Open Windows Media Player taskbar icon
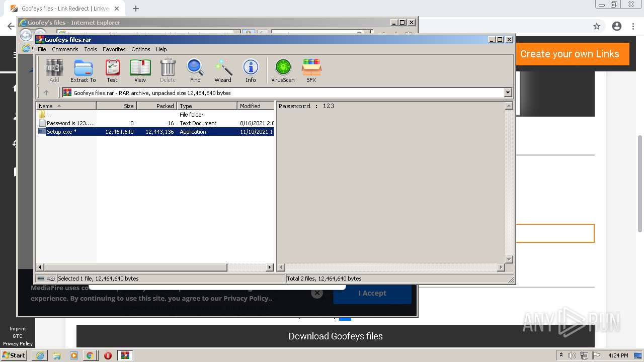The height and width of the screenshot is (362, 644). pos(74,355)
